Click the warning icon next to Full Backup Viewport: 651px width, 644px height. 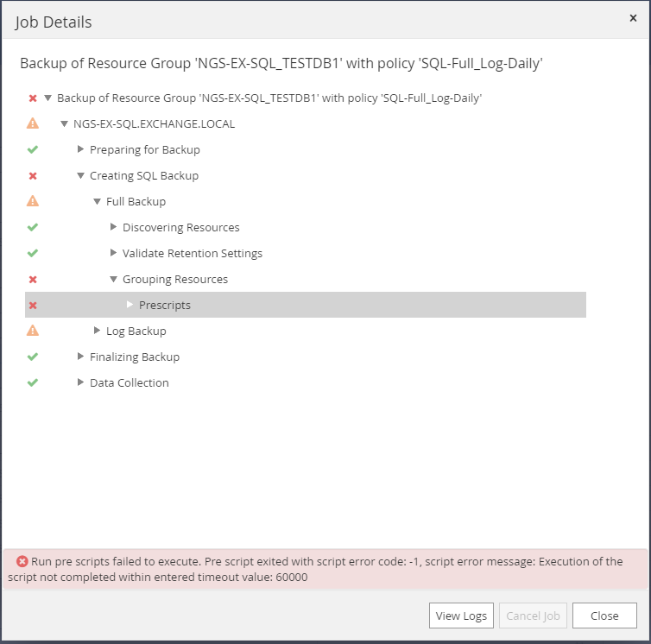[33, 202]
